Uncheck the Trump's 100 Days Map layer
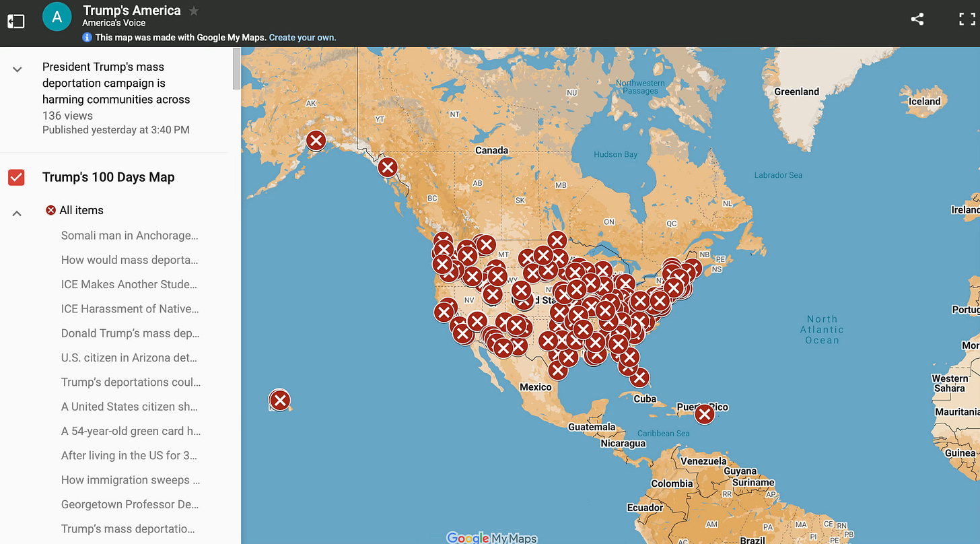This screenshot has width=980, height=544. pos(16,177)
